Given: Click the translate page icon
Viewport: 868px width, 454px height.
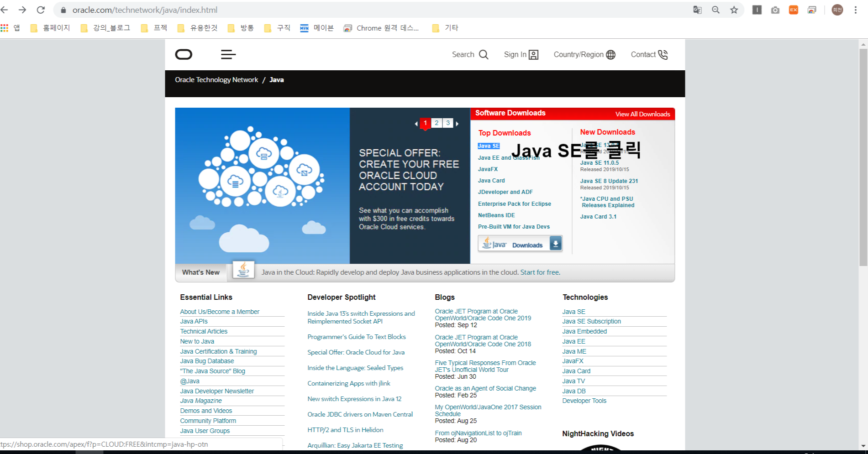Looking at the screenshot, I should (x=697, y=10).
